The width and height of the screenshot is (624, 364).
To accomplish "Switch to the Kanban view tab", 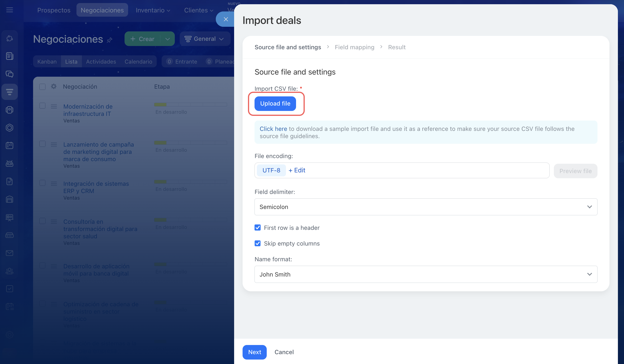I will (47, 62).
